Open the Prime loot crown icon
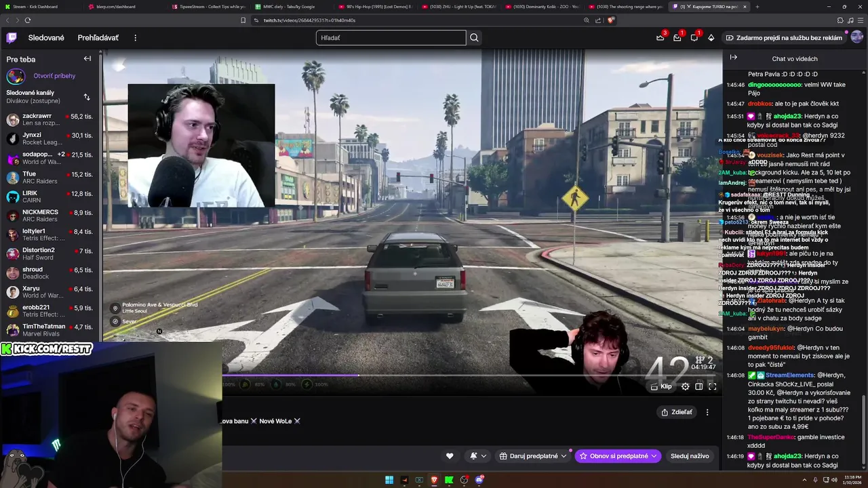The height and width of the screenshot is (488, 868). click(660, 38)
